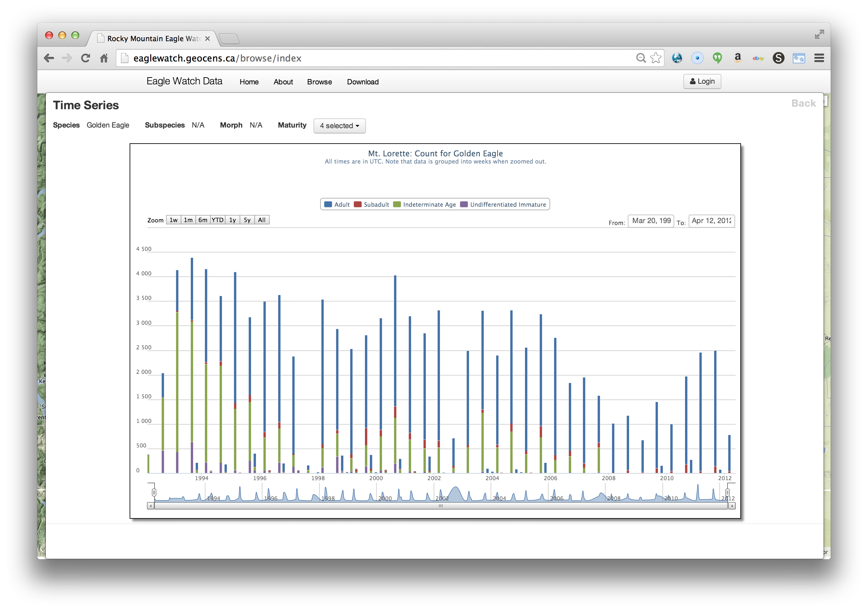Click the eBay extension icon
The width and height of the screenshot is (868, 611).
tap(758, 58)
